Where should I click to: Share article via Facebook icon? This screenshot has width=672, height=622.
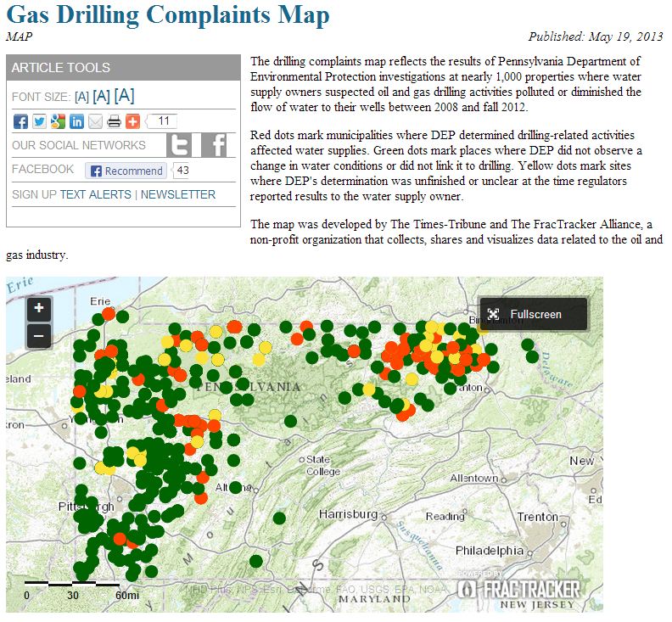pos(20,121)
